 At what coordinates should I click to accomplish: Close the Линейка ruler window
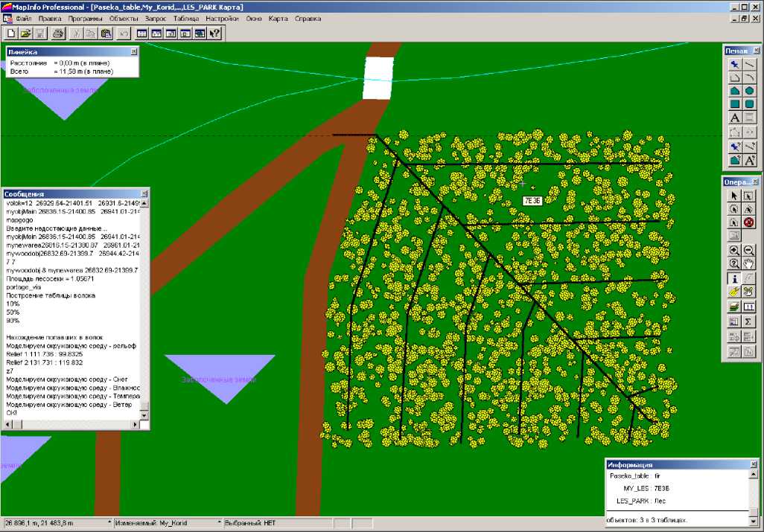[134, 51]
